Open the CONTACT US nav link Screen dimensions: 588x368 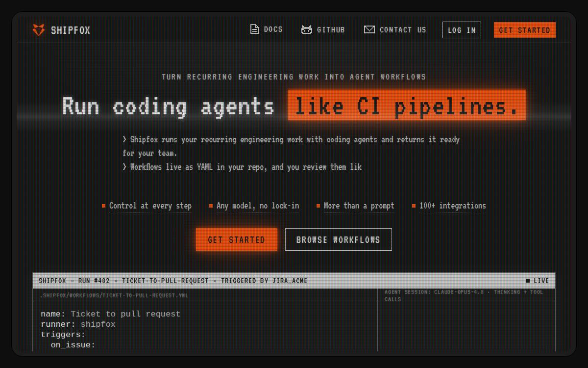pos(403,30)
